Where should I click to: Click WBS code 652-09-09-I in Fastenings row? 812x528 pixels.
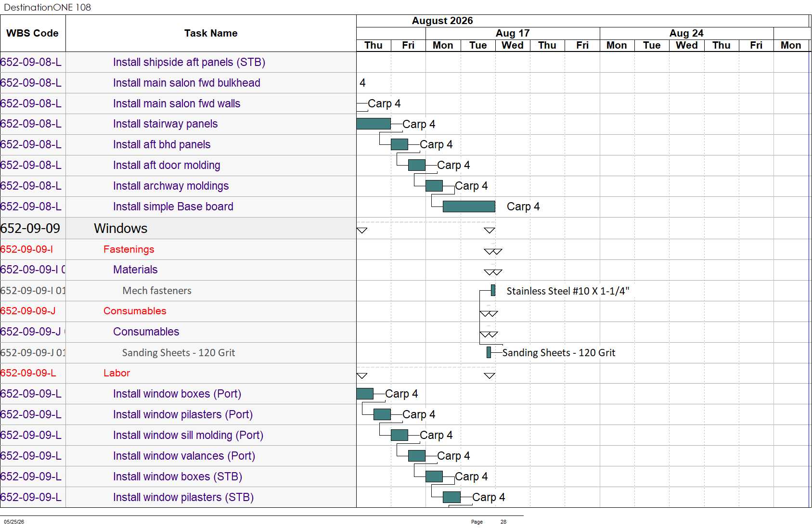[x=26, y=249]
